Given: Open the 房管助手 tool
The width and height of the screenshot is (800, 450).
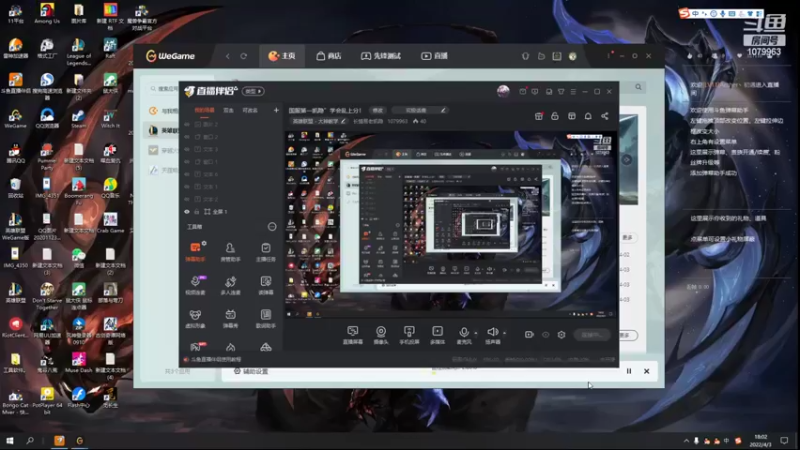Looking at the screenshot, I should click(x=230, y=252).
